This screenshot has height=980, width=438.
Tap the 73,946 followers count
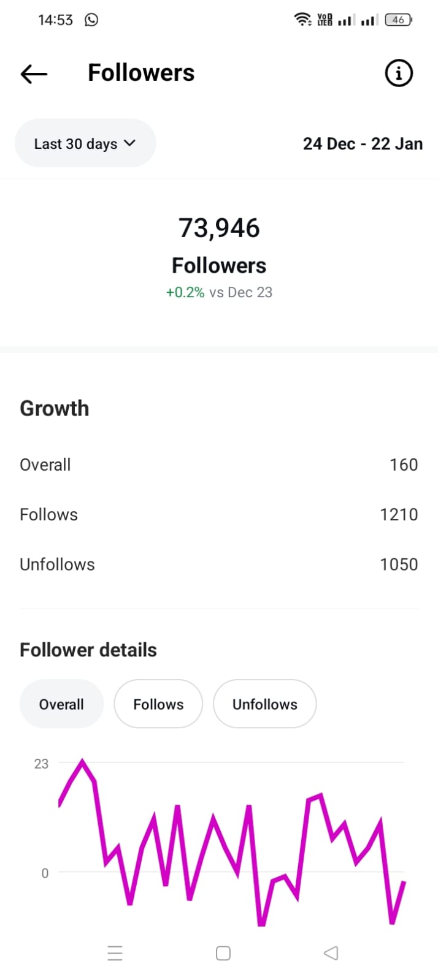(x=219, y=228)
